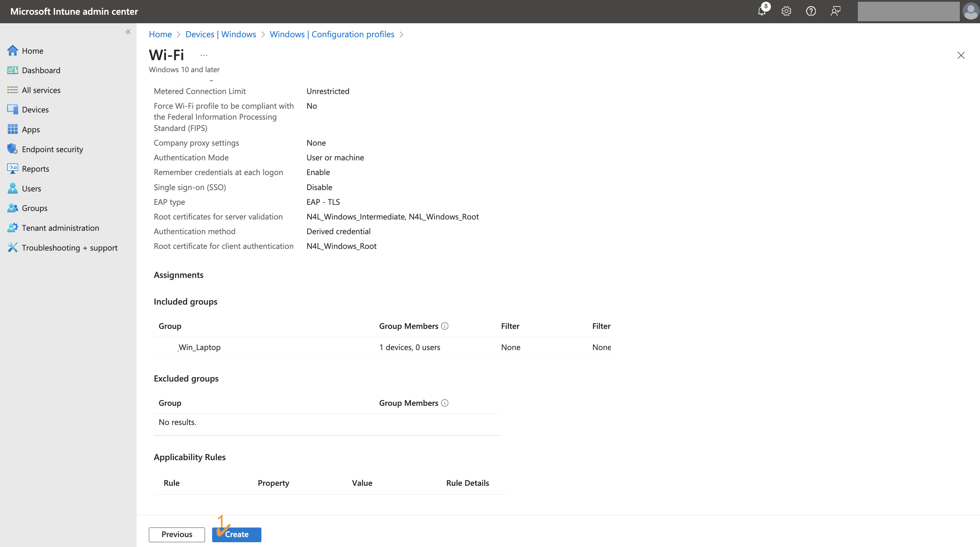Image resolution: width=980 pixels, height=547 pixels.
Task: Close the Wi-Fi summary pane
Action: point(962,55)
